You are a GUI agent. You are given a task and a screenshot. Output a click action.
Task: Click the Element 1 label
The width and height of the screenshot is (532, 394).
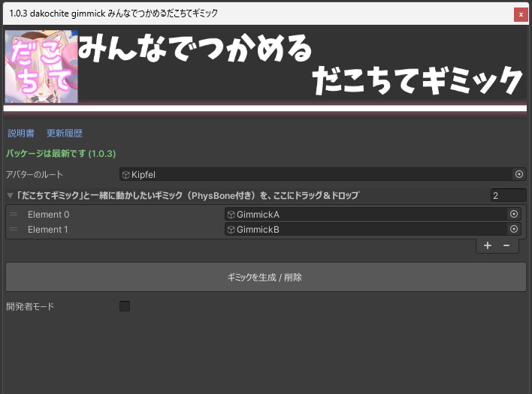click(x=48, y=230)
